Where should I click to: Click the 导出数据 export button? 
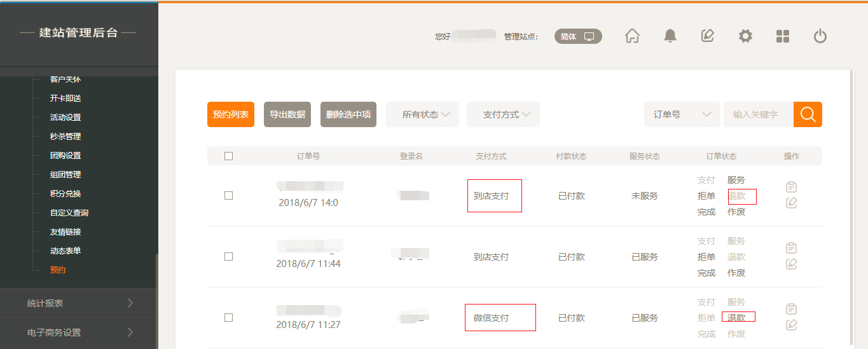pos(287,114)
